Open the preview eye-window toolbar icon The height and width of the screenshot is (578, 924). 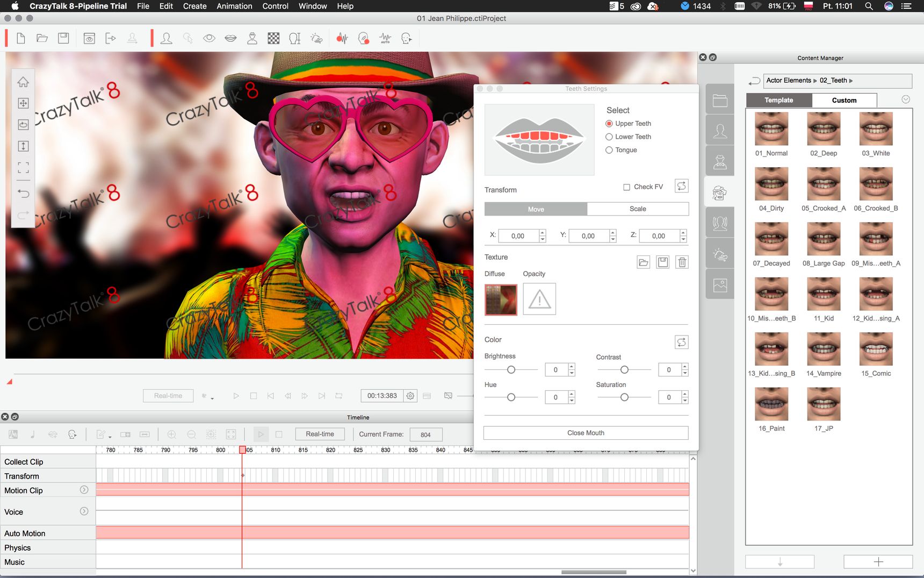click(89, 38)
